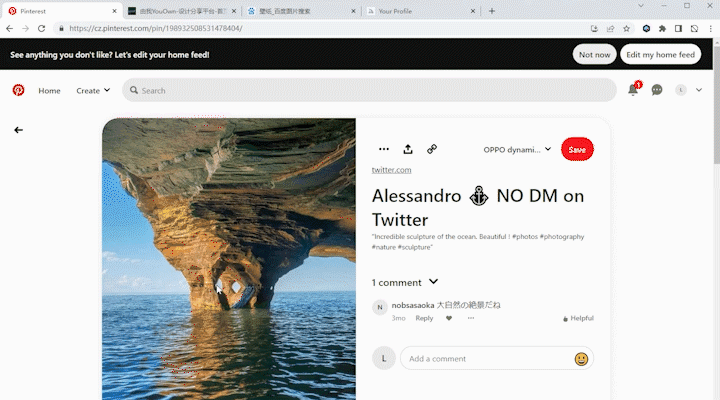Open the Home menu item
This screenshot has height=400, width=720.
(x=49, y=90)
